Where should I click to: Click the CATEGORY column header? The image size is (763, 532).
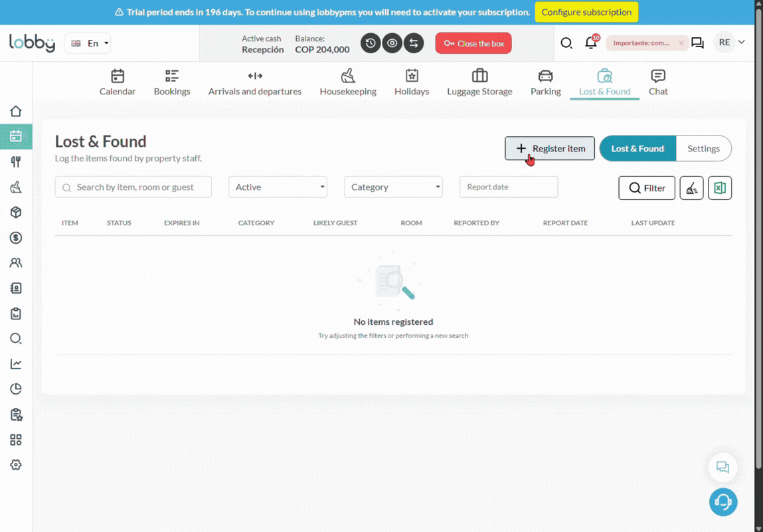coord(256,223)
